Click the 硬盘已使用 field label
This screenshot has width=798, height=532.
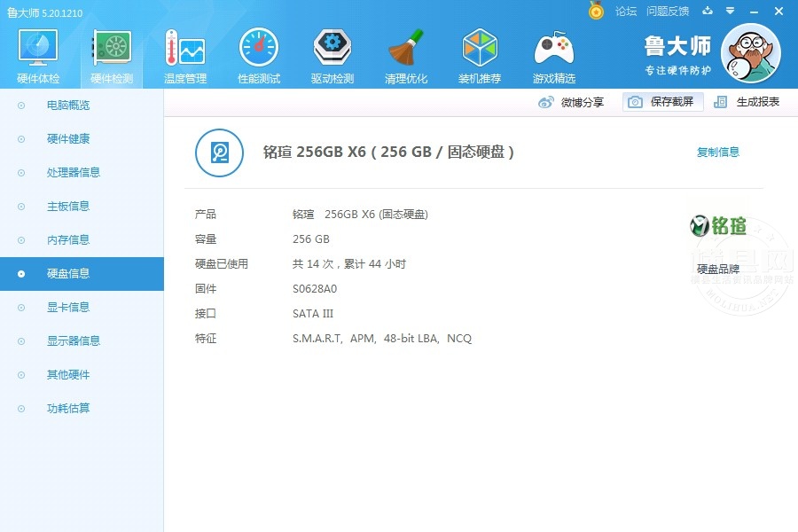click(222, 264)
